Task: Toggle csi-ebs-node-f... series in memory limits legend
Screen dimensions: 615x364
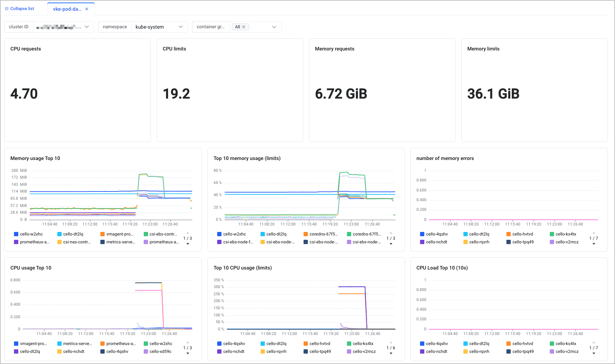Action: click(235, 242)
